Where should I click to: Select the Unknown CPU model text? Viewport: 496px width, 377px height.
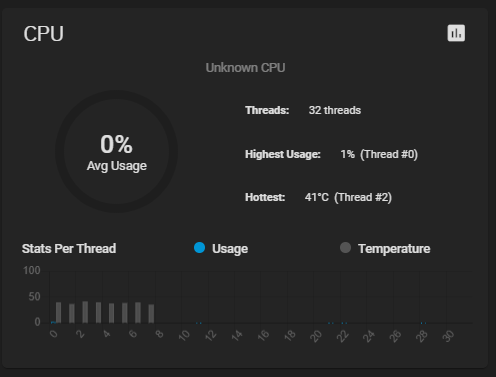pyautogui.click(x=245, y=68)
